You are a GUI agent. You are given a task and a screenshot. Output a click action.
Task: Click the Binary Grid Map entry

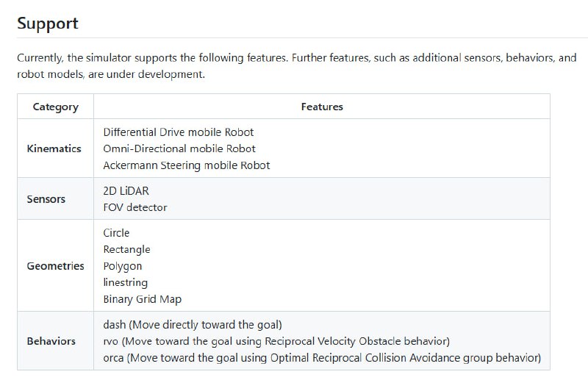(143, 299)
